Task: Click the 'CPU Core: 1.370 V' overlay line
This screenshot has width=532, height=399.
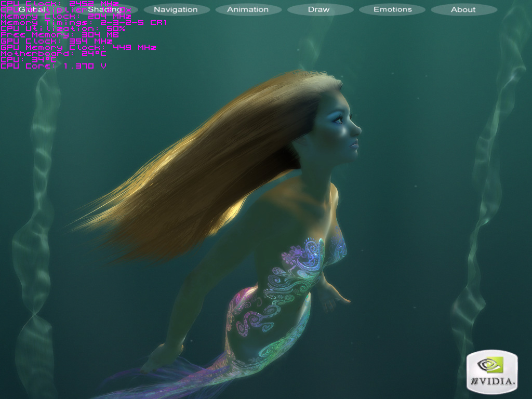Action: [x=54, y=66]
